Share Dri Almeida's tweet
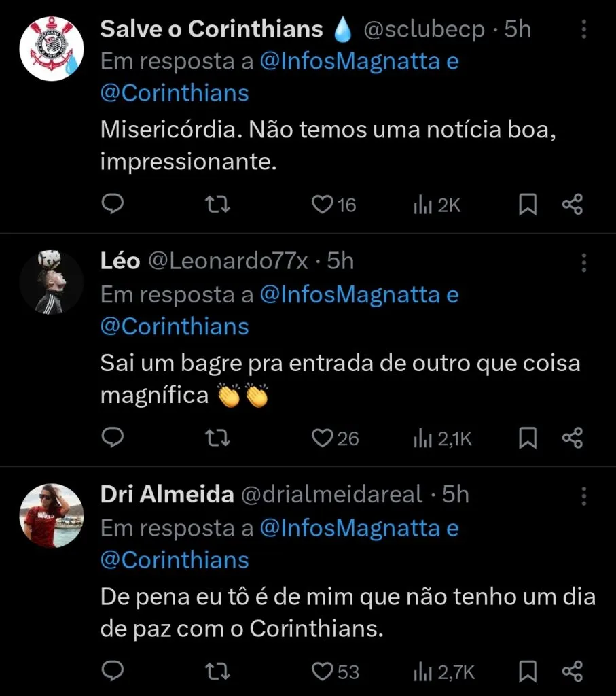 pos(573,672)
